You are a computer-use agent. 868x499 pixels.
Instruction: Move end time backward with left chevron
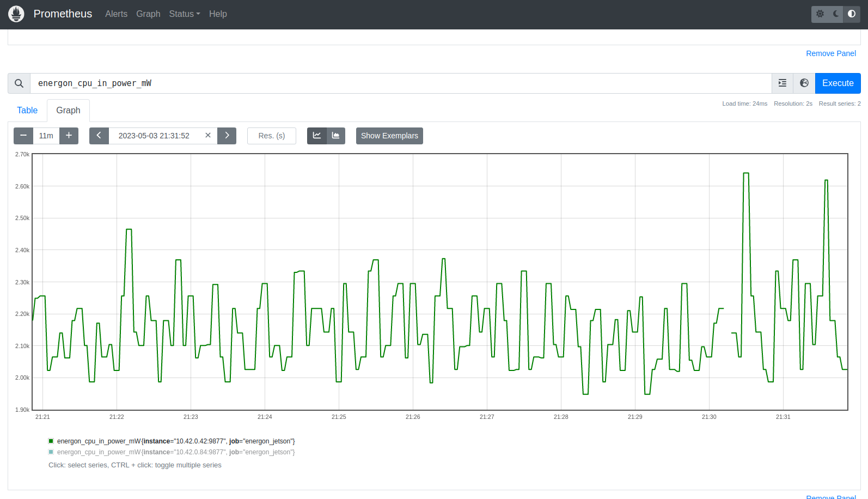(99, 136)
